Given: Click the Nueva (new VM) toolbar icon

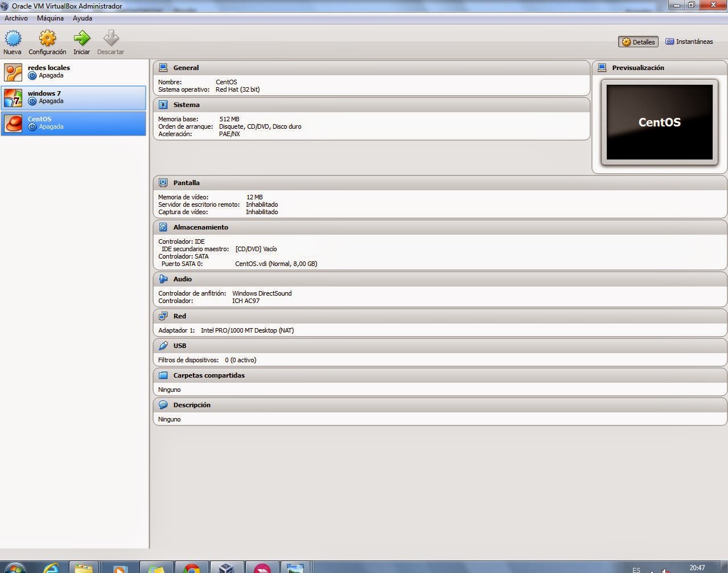Looking at the screenshot, I should coord(13,38).
